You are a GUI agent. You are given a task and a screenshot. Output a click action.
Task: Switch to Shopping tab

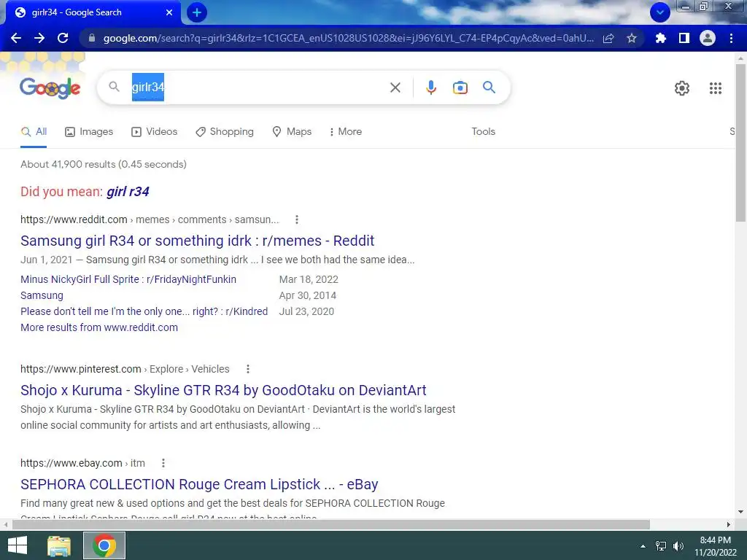pos(225,132)
